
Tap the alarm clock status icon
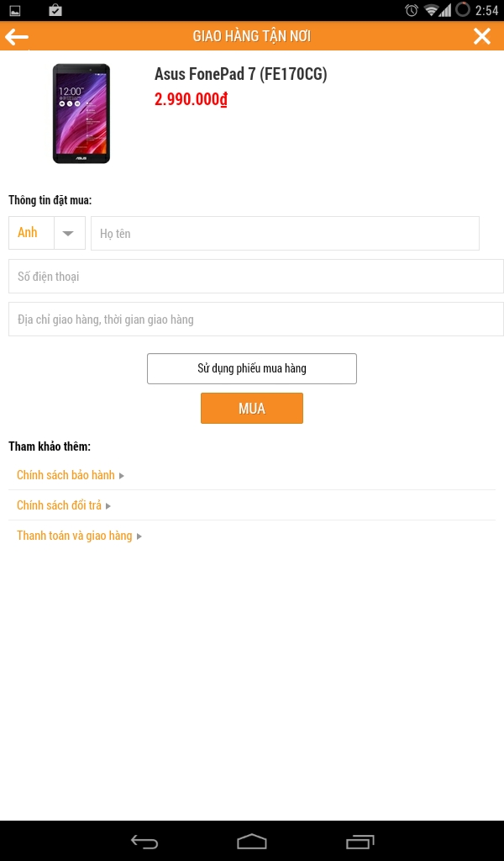click(411, 10)
